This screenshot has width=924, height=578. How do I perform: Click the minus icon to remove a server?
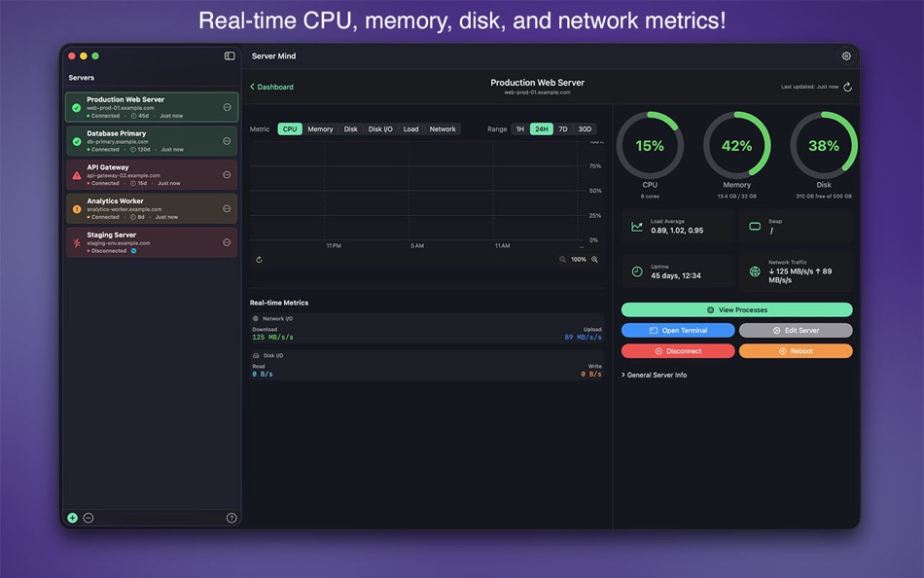coord(89,518)
